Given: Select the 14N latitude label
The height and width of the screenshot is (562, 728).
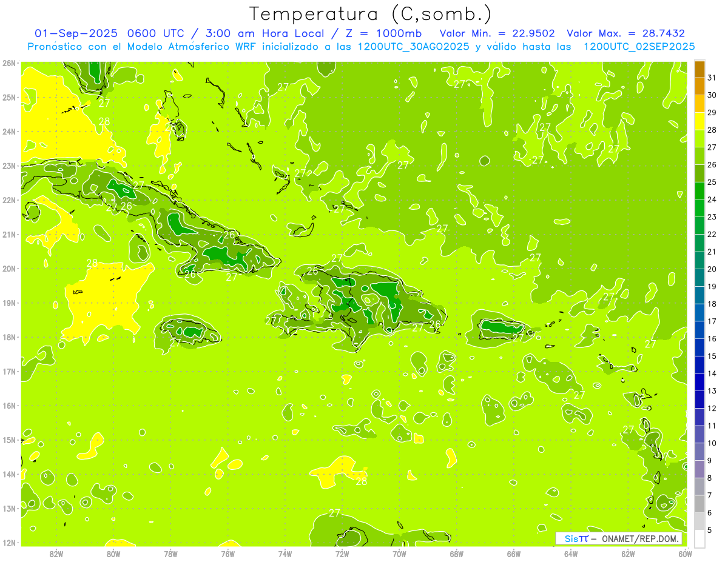Looking at the screenshot, I should pos(9,474).
